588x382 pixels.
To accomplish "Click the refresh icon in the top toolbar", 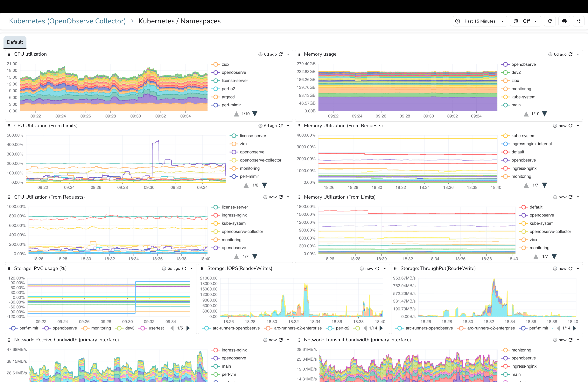I will pos(550,21).
